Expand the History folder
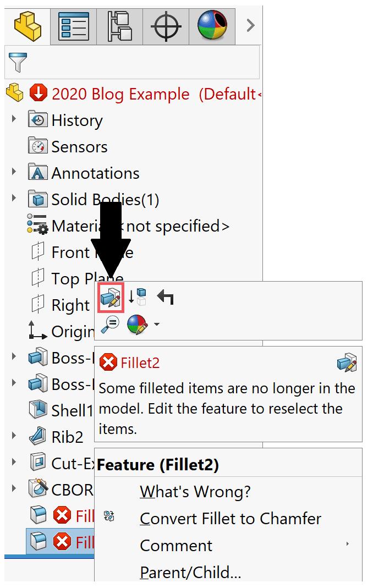384x588 pixels. [x=14, y=119]
